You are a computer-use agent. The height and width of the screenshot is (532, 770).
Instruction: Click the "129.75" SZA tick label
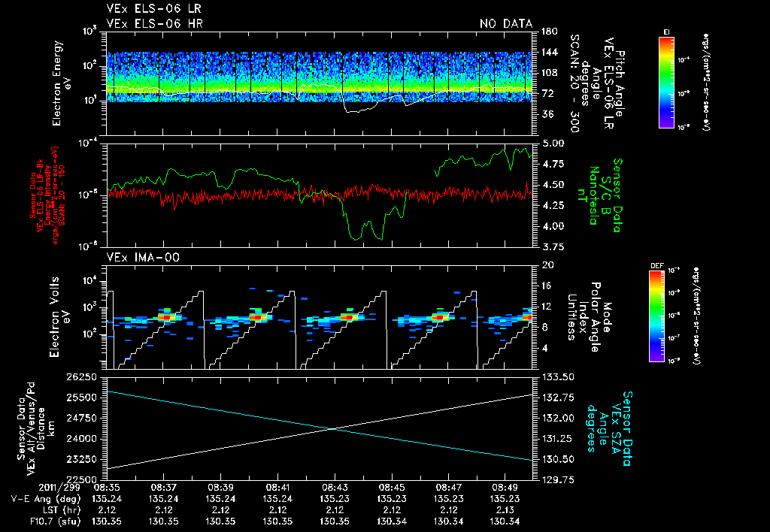[x=558, y=480]
